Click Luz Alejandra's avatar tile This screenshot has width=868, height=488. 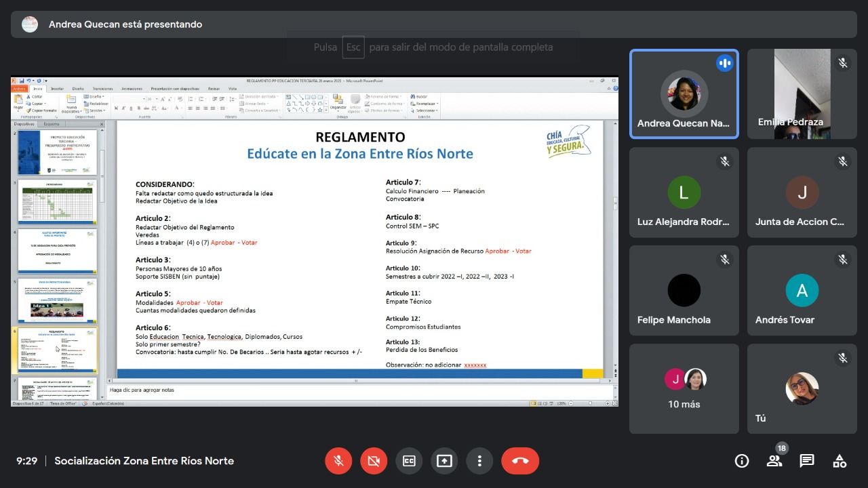click(684, 192)
